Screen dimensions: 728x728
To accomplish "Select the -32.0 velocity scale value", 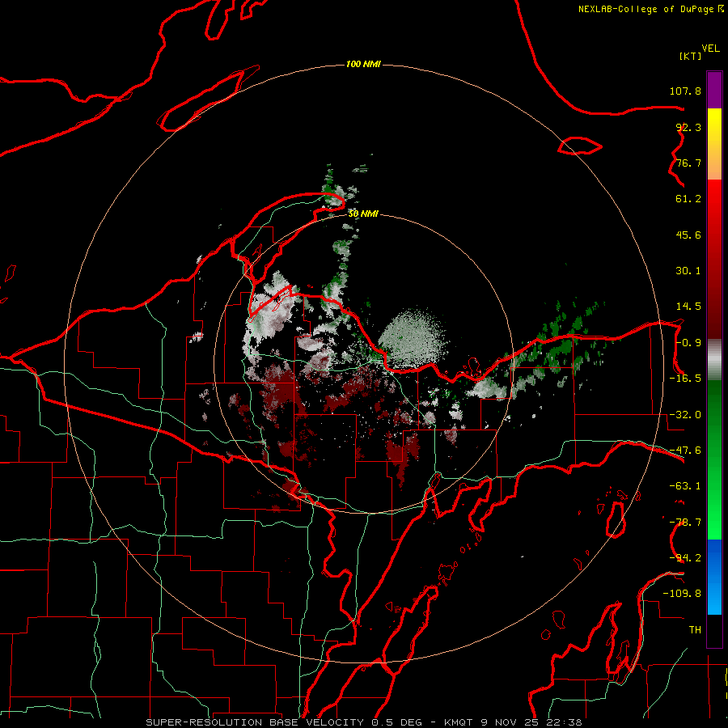I will coord(685,415).
